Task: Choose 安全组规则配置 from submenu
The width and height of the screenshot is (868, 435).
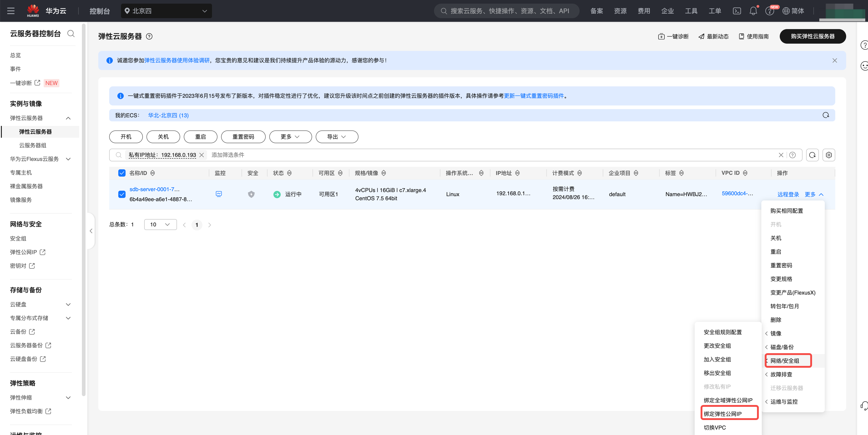Action: [x=722, y=332]
